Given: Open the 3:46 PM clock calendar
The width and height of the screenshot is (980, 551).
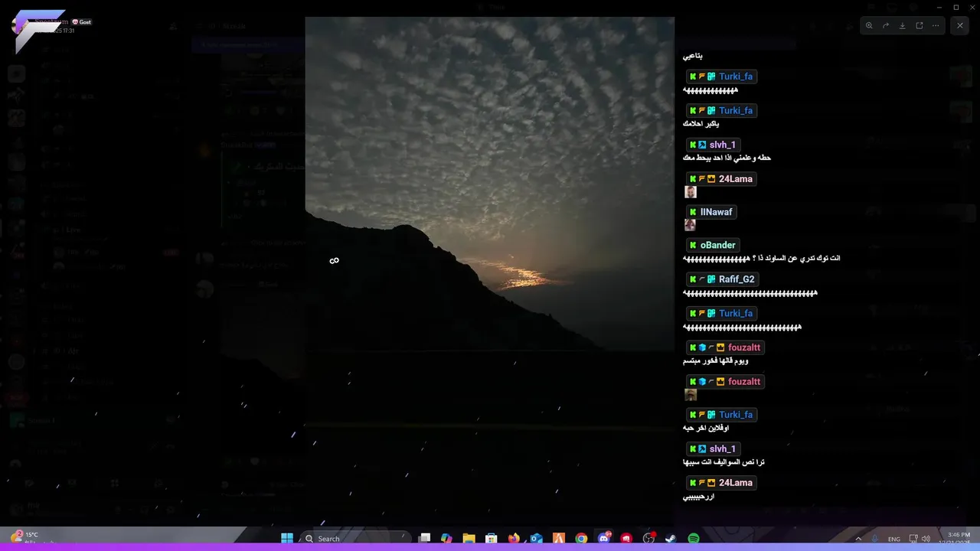Looking at the screenshot, I should pos(959,539).
